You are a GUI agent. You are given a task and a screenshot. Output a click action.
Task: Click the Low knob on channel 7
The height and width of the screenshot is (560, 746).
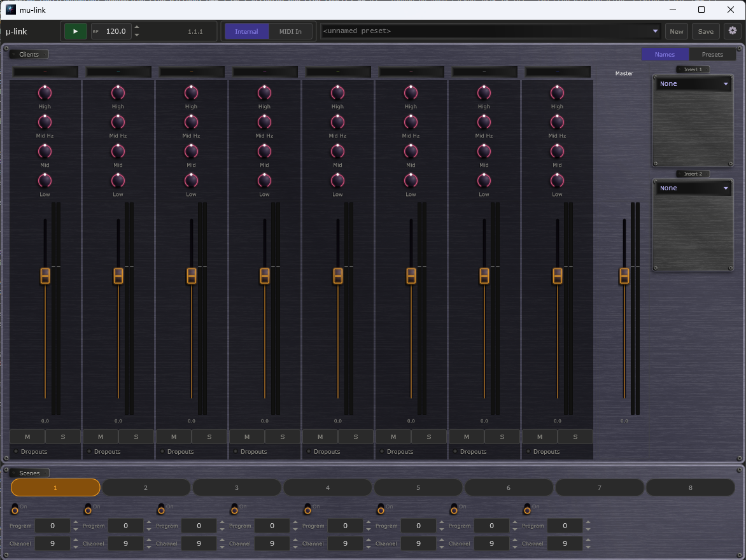pos(484,180)
